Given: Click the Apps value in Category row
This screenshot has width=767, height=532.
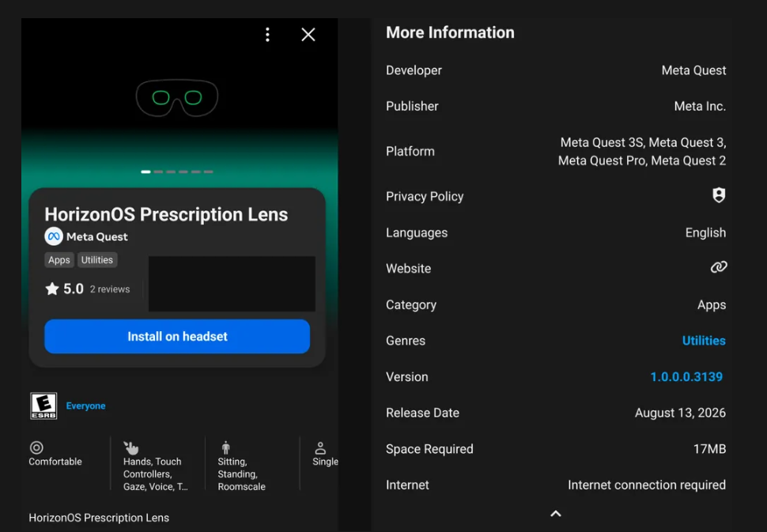Looking at the screenshot, I should click(712, 305).
